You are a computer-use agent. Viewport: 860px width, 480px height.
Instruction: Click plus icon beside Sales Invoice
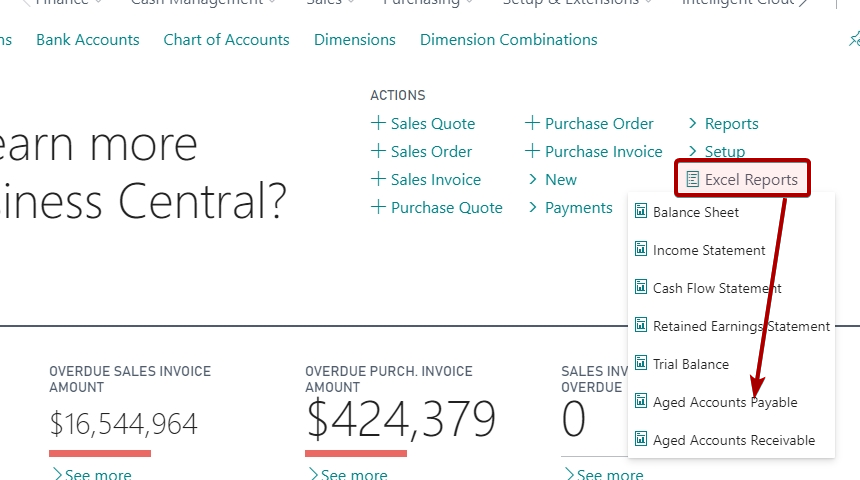click(378, 178)
